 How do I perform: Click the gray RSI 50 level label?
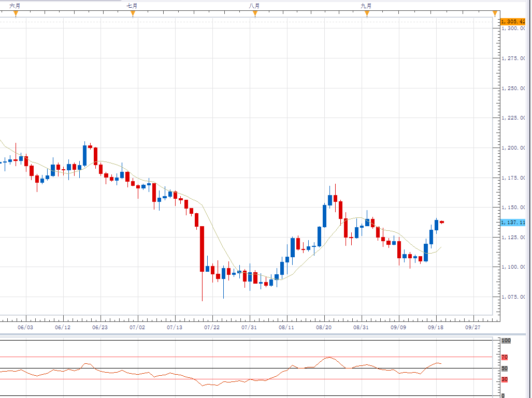click(x=504, y=368)
